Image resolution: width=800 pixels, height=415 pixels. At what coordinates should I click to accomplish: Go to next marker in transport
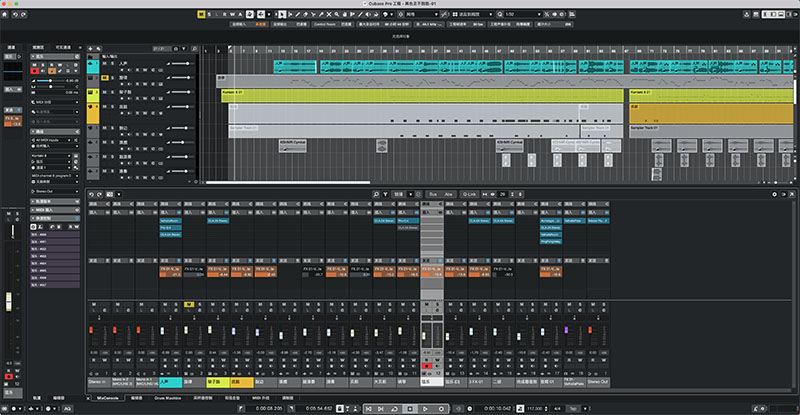tap(381, 409)
